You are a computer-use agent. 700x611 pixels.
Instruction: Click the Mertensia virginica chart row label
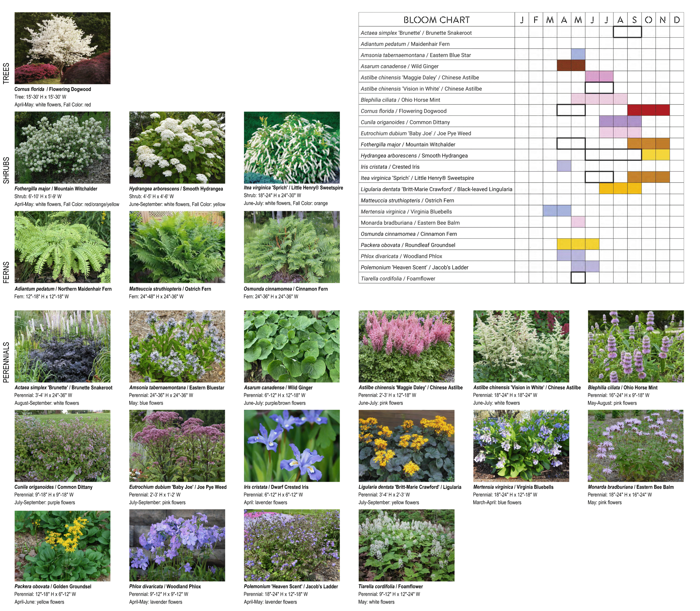coord(406,211)
